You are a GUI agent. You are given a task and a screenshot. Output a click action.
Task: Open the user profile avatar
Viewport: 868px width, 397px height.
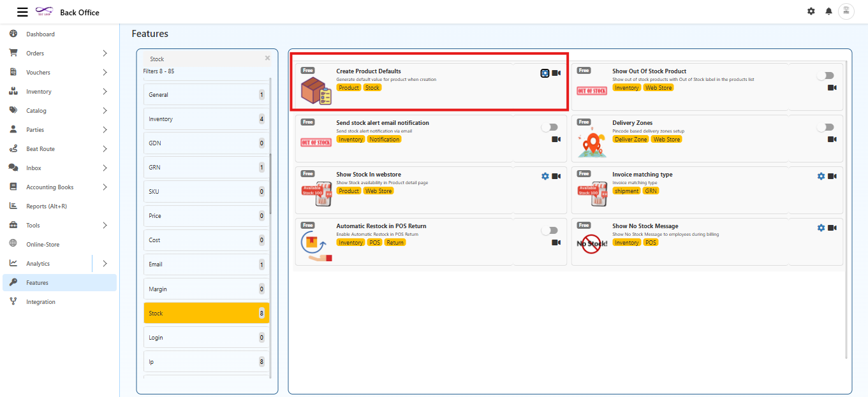point(846,11)
